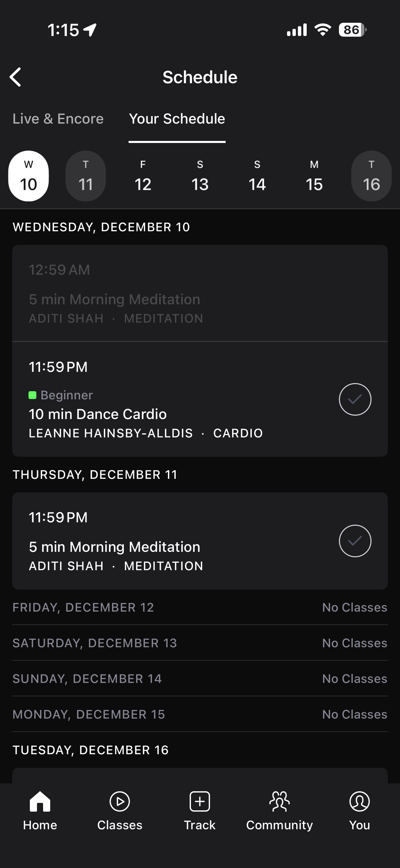Switch to Live & Encore tab

(x=58, y=119)
